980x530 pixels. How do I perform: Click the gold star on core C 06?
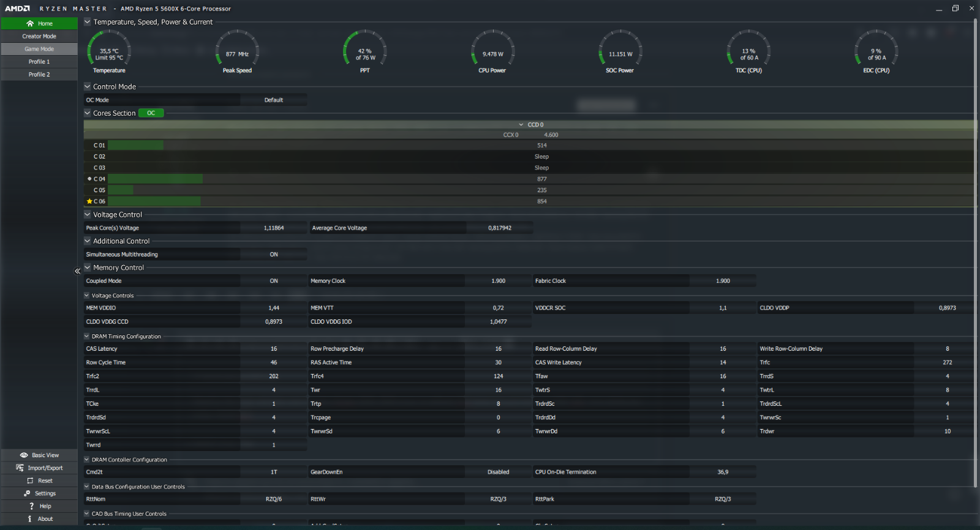tap(89, 201)
